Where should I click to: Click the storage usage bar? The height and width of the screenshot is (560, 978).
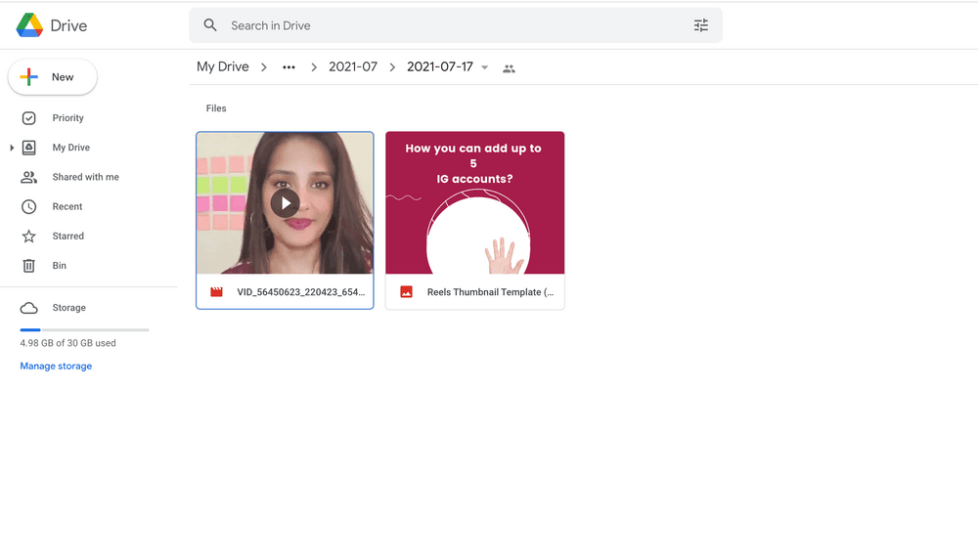(84, 330)
